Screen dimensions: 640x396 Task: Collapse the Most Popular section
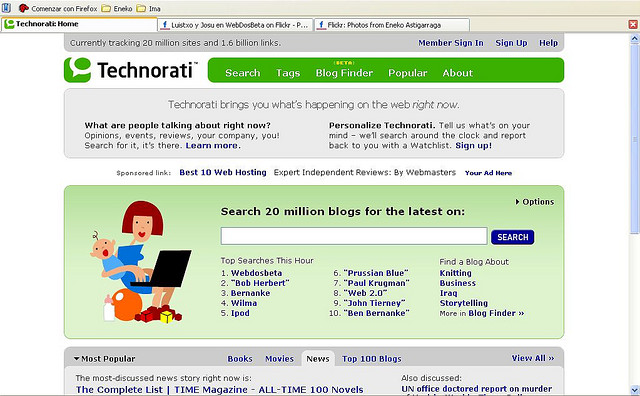pos(76,359)
